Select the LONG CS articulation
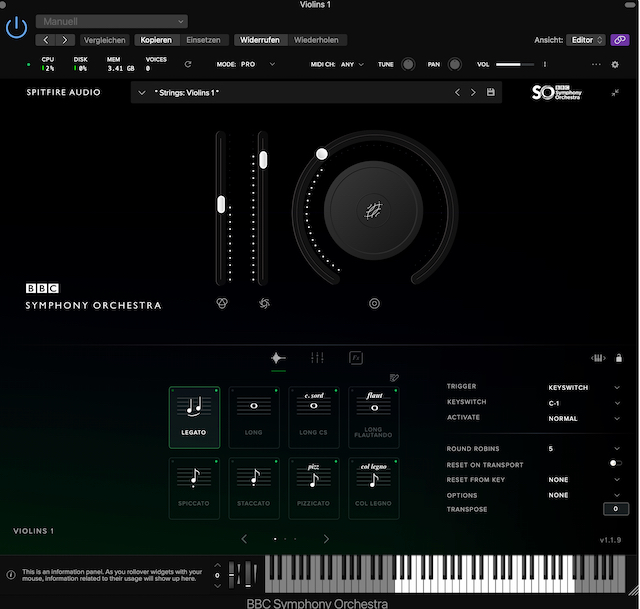The width and height of the screenshot is (640, 609). click(314, 418)
